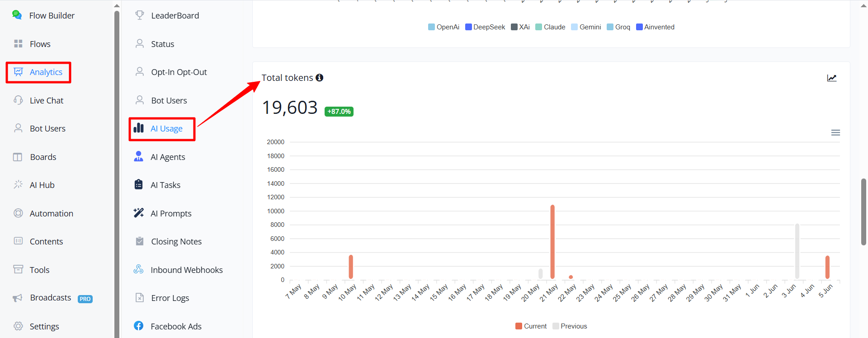Open the chart hamburger menu
This screenshot has height=338, width=868.
[835, 132]
